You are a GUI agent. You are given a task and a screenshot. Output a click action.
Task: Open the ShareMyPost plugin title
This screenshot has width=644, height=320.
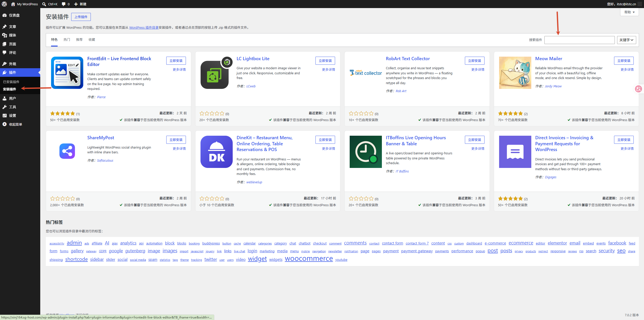pos(101,138)
